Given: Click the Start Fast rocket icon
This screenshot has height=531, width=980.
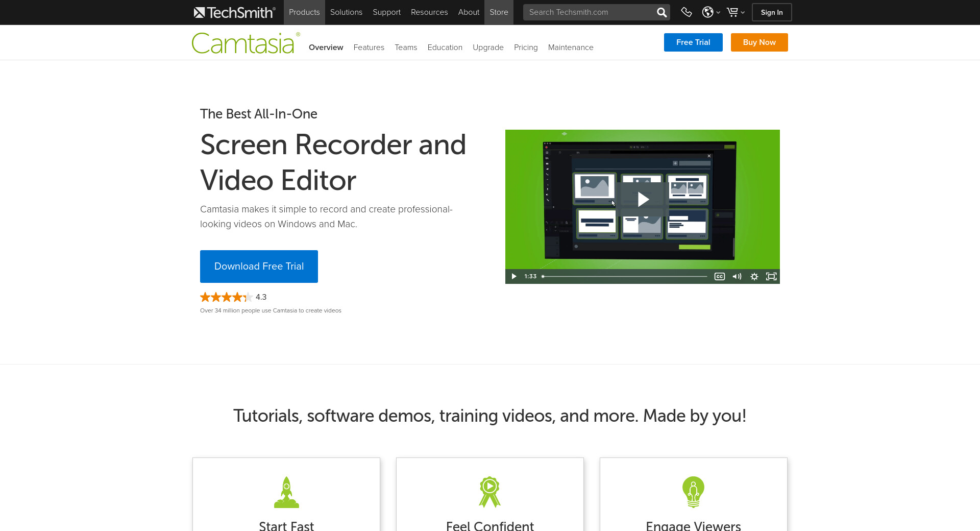Looking at the screenshot, I should point(286,492).
